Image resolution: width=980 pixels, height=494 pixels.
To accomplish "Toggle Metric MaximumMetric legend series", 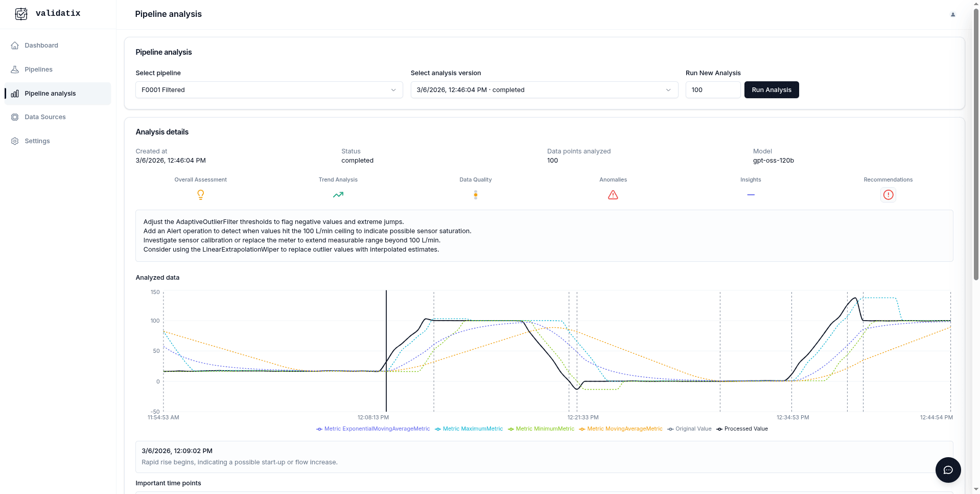I will click(x=469, y=429).
